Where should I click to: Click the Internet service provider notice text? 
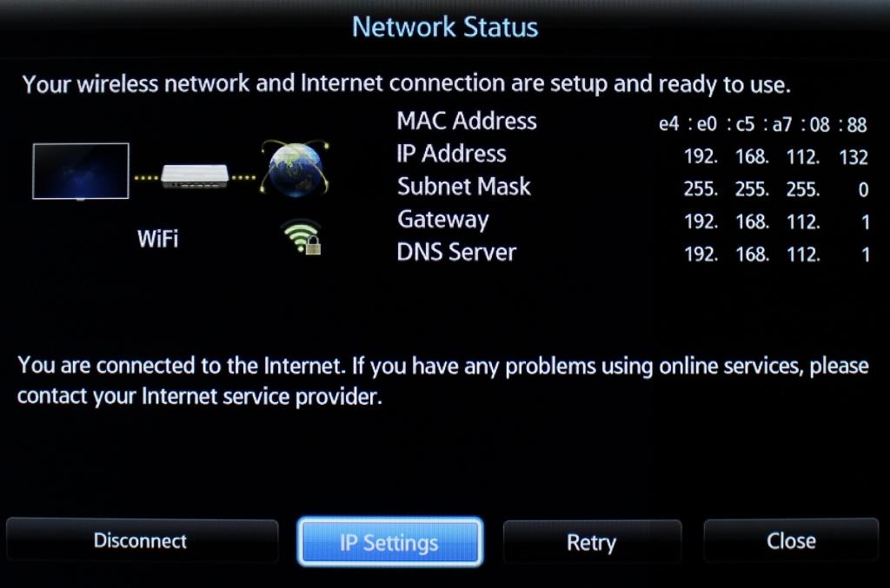pyautogui.click(x=442, y=380)
